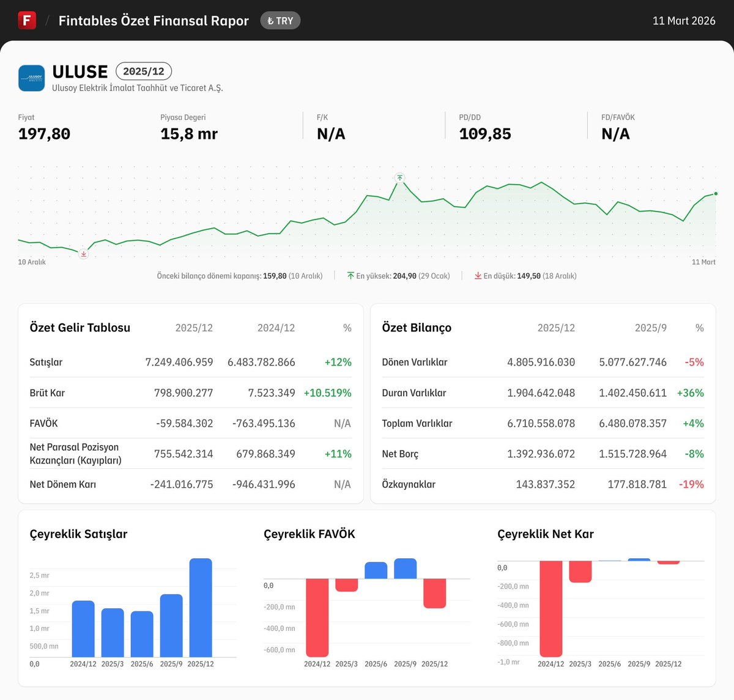Click the latest price endpoint dot on chart
Image resolution: width=734 pixels, height=700 pixels.
click(716, 194)
